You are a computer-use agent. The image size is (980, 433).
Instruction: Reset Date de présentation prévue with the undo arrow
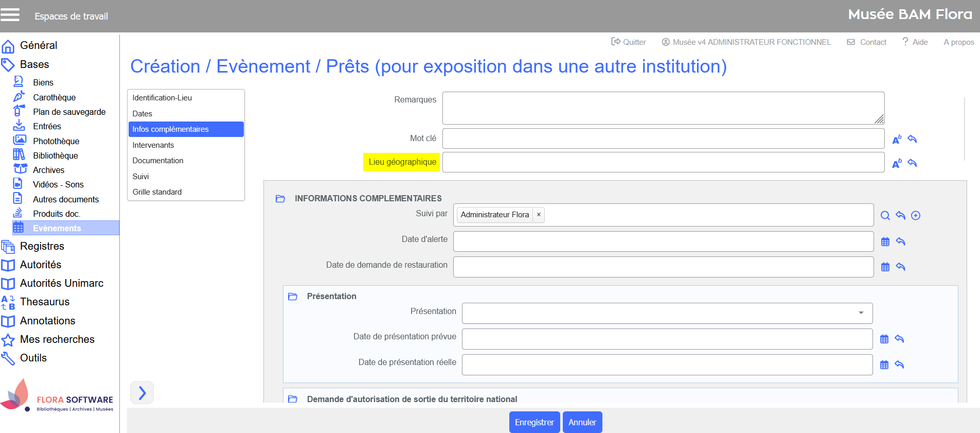tap(899, 338)
